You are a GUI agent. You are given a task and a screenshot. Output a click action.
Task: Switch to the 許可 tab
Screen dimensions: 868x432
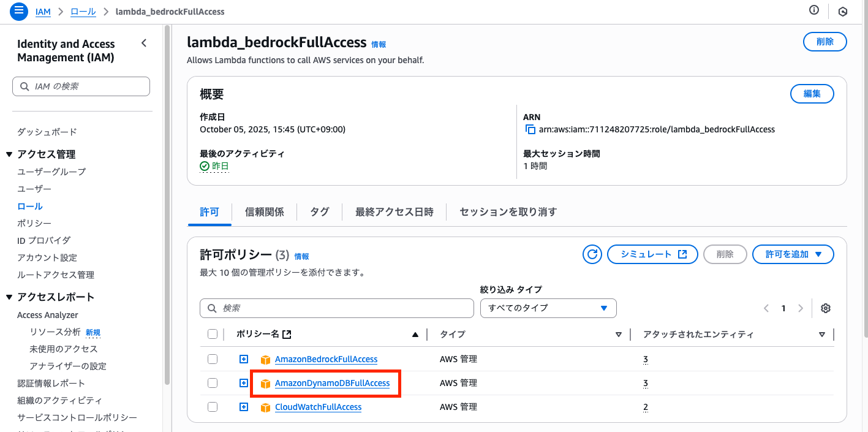(209, 212)
